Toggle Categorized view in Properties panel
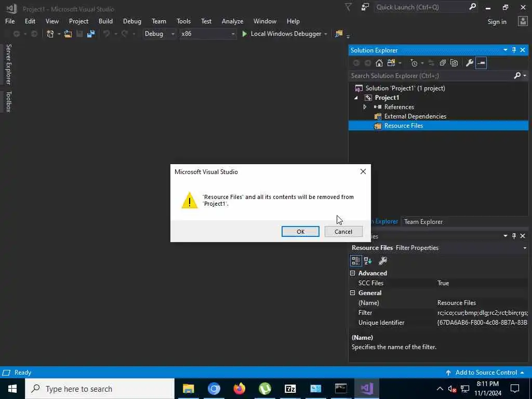Image resolution: width=532 pixels, height=399 pixels. [x=355, y=261]
